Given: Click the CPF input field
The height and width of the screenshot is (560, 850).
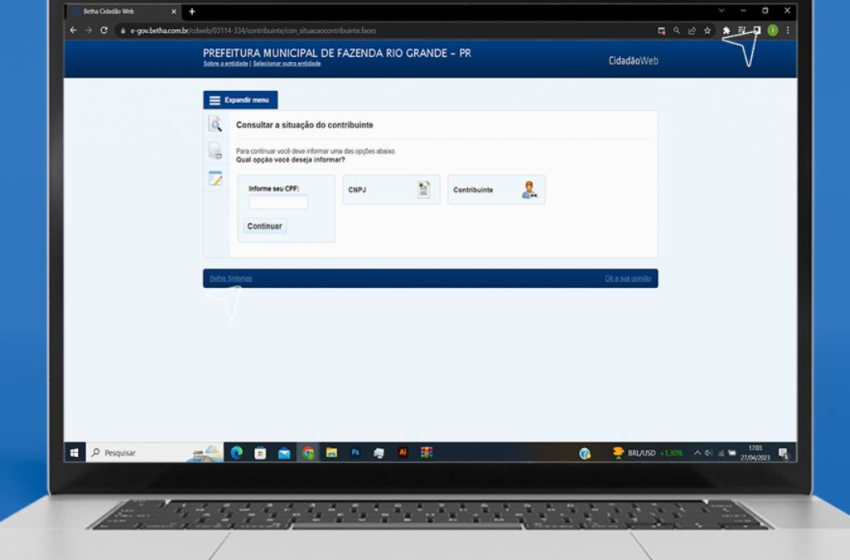Looking at the screenshot, I should pyautogui.click(x=278, y=202).
